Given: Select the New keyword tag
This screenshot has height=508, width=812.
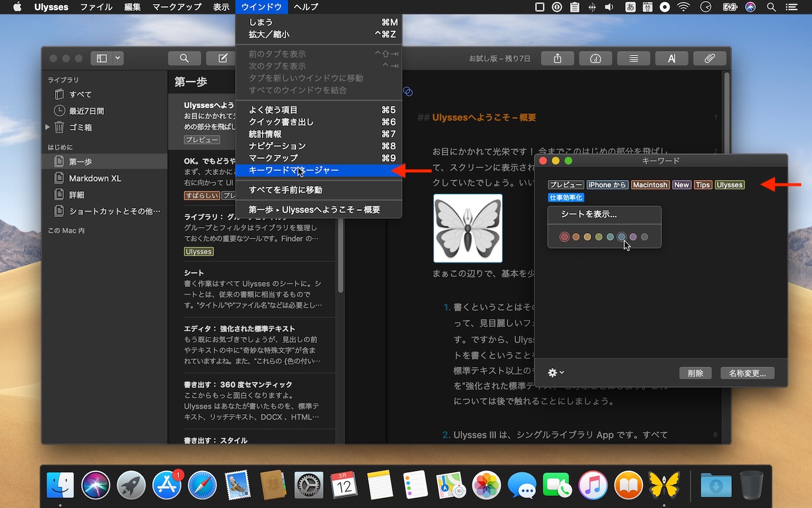Looking at the screenshot, I should tap(682, 185).
